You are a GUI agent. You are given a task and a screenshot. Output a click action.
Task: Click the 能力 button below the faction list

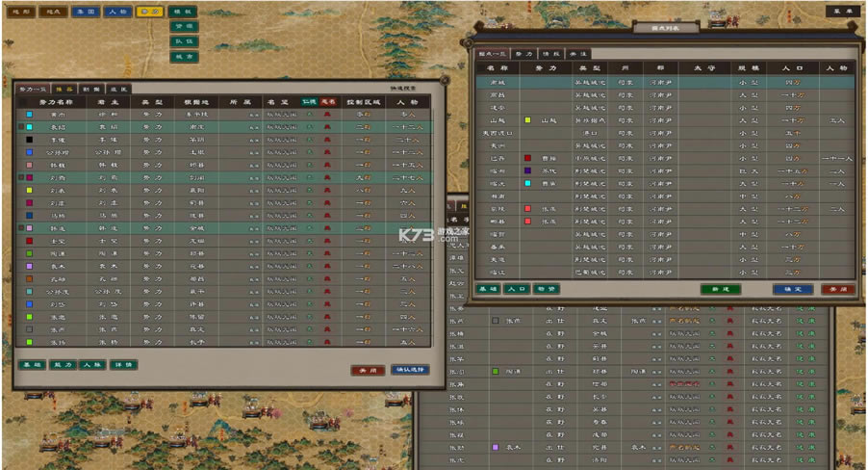click(62, 365)
